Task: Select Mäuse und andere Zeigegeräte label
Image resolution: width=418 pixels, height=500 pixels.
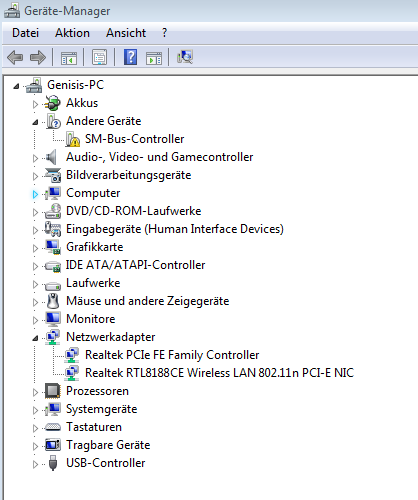Action: (x=148, y=301)
